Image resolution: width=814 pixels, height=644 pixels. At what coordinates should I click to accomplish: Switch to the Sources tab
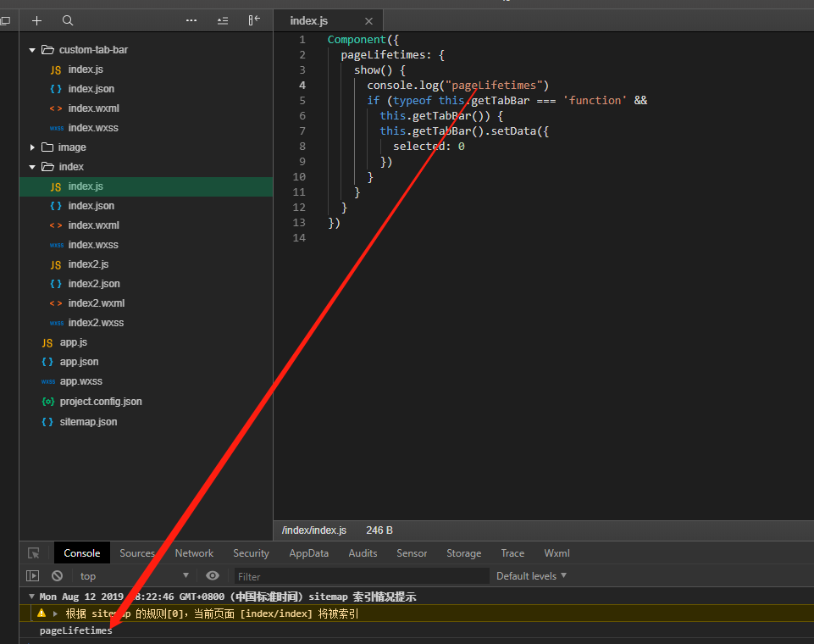pyautogui.click(x=137, y=553)
